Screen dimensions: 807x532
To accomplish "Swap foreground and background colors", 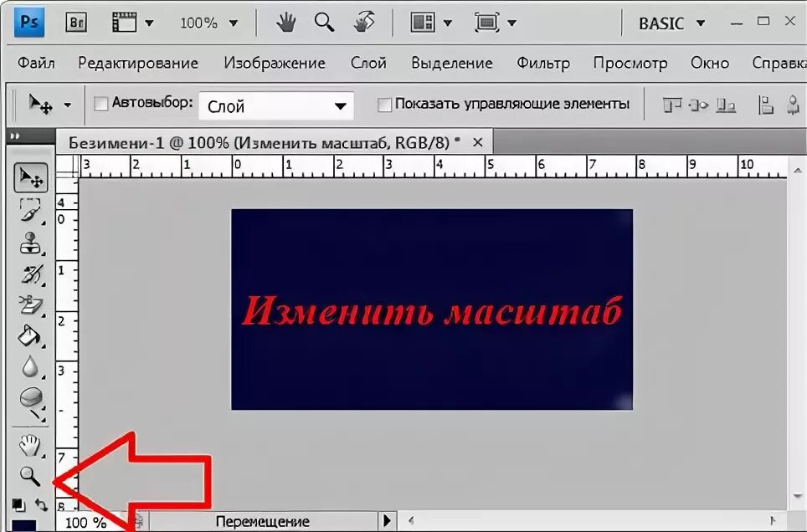I will pos(41,504).
